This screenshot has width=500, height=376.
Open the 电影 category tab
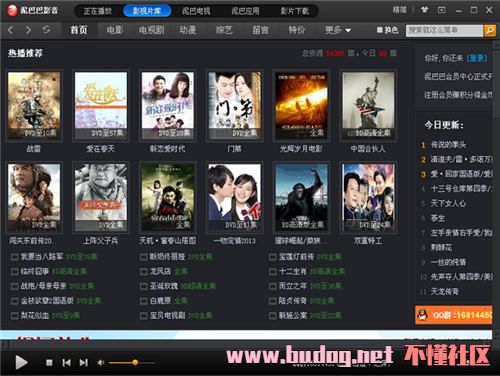115,30
